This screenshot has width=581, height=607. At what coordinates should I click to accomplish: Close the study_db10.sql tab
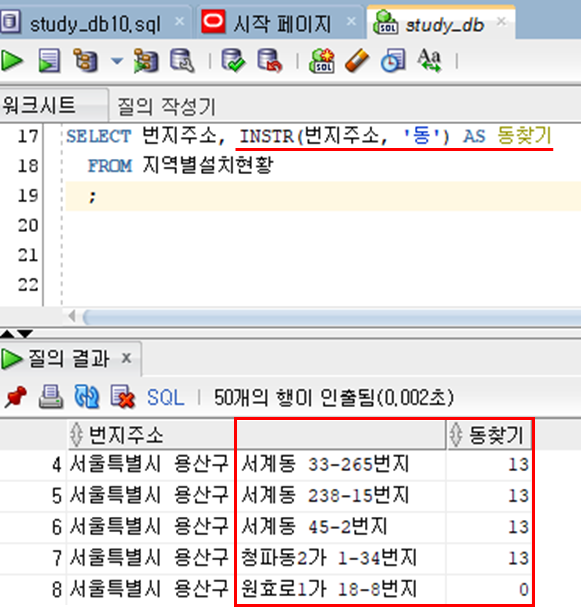click(x=179, y=21)
